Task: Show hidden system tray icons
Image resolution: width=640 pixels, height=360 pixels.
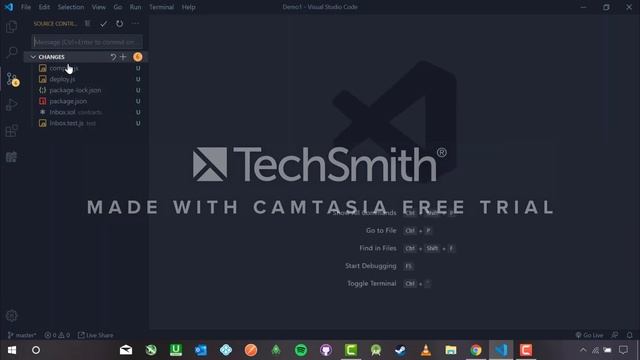Action: pos(583,350)
